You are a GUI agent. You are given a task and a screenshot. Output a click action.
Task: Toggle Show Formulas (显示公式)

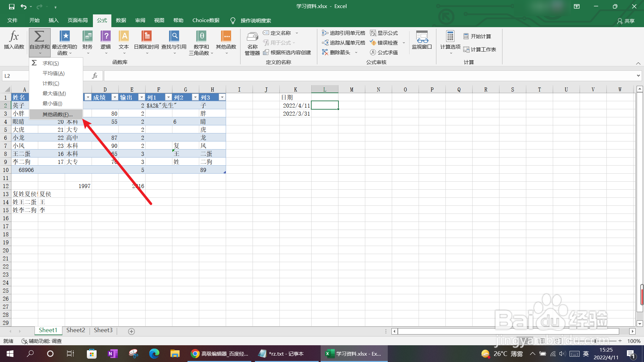pyautogui.click(x=384, y=33)
